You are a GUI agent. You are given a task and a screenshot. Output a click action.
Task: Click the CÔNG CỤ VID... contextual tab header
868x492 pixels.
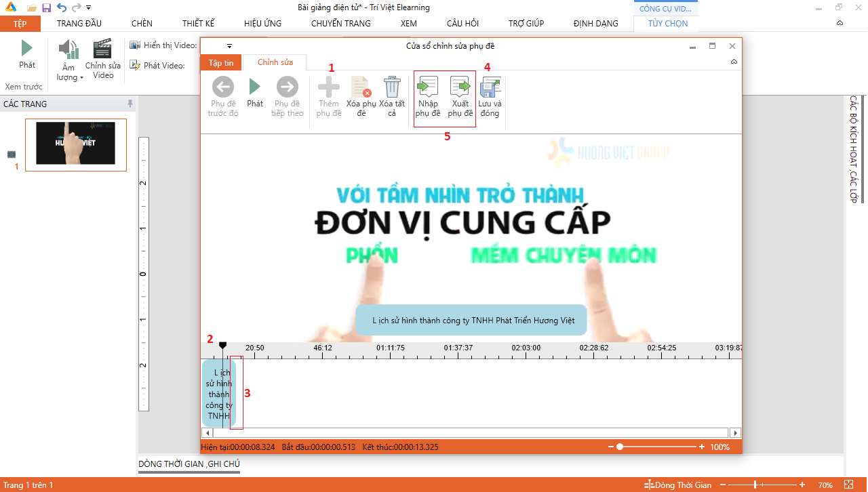coord(667,9)
